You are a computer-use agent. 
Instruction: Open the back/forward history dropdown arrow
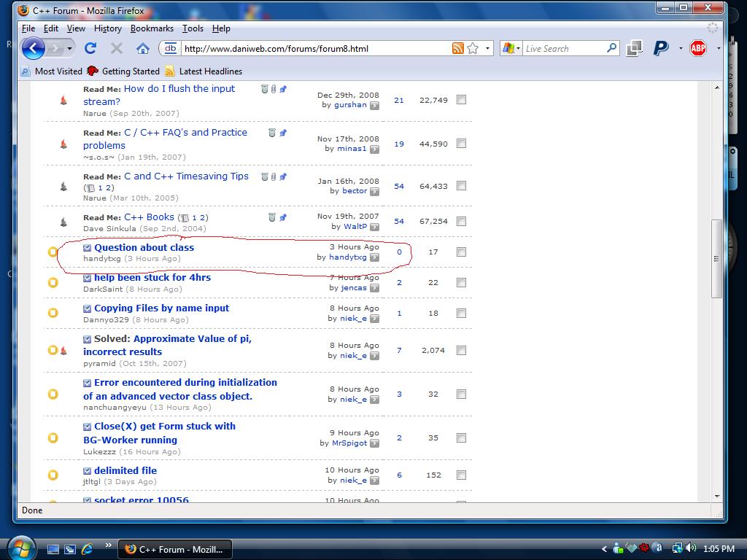click(69, 48)
